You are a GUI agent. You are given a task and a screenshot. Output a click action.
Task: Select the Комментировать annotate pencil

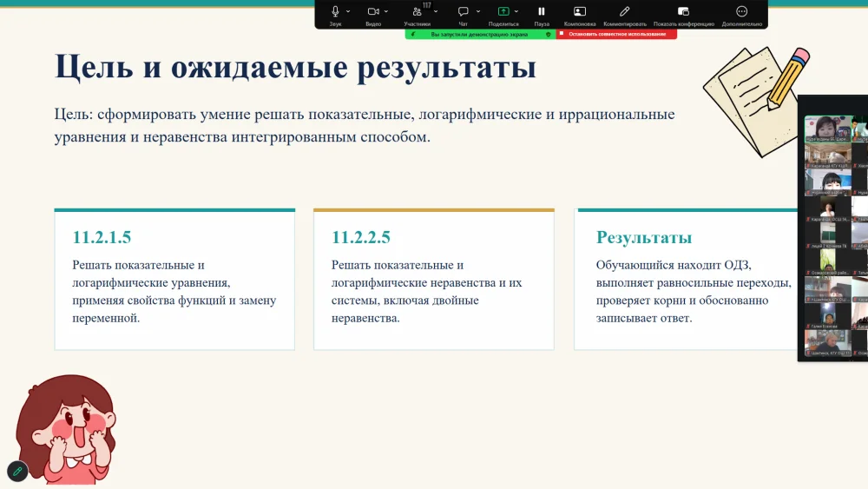tap(624, 11)
